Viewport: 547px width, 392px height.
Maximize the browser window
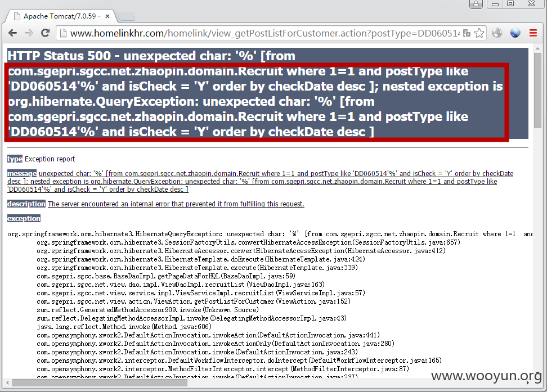[x=510, y=4]
